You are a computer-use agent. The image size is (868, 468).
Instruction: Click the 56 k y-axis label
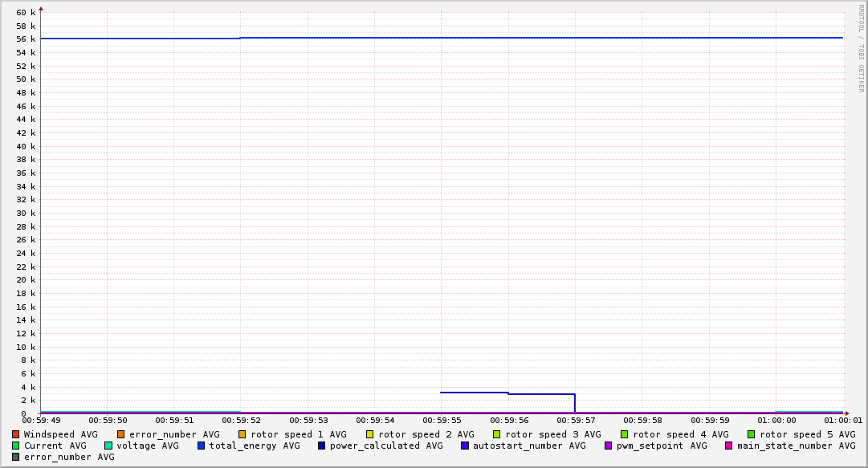coord(26,39)
